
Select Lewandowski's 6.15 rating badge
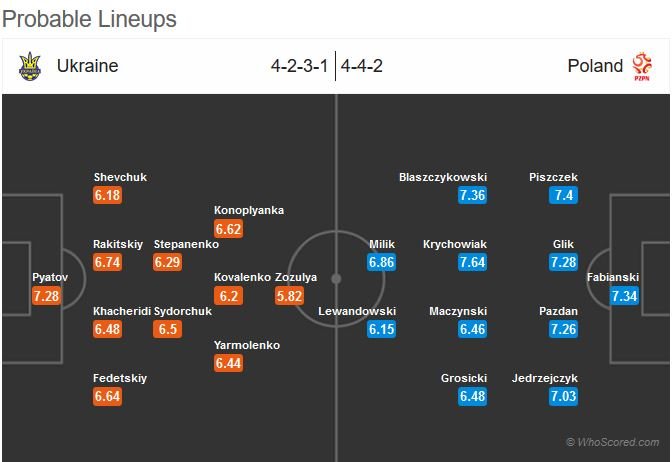click(x=381, y=329)
